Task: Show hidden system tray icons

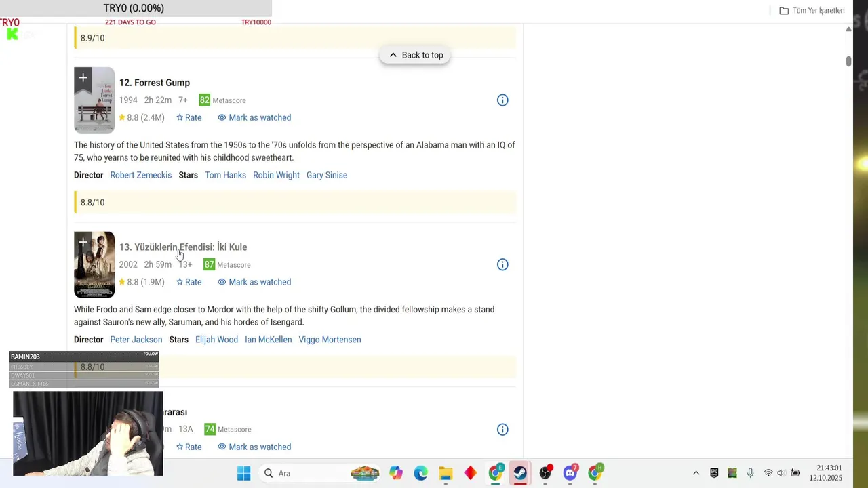Action: click(x=696, y=473)
